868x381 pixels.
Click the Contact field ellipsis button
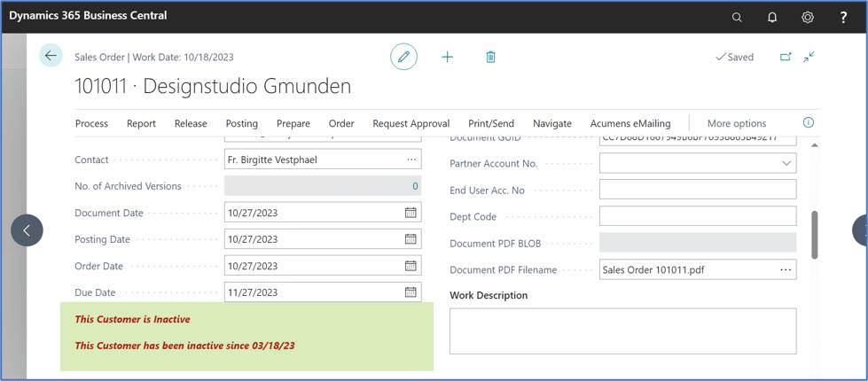point(411,159)
